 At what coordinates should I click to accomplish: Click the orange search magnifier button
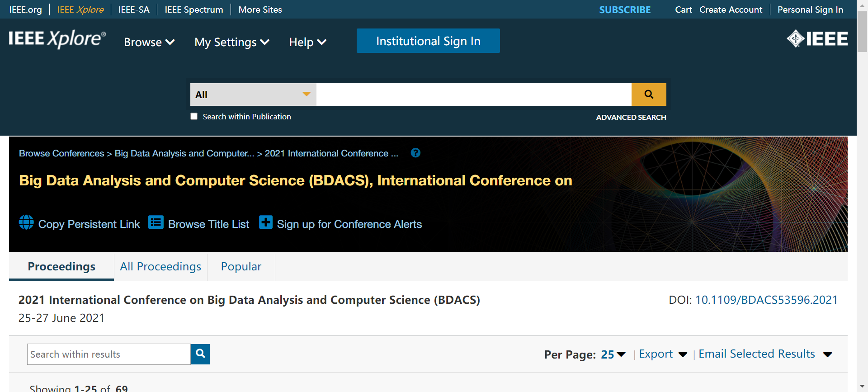[x=649, y=94]
